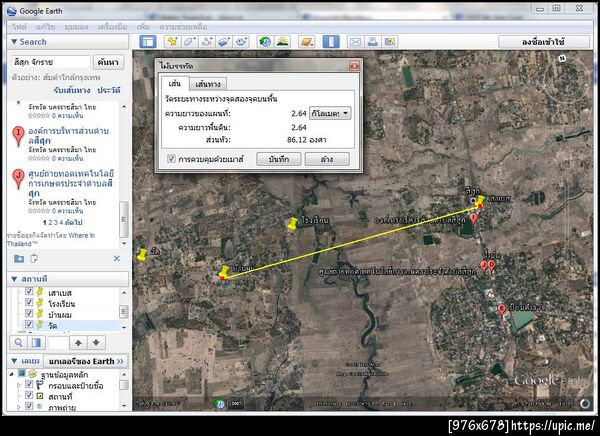Click the yellow pushpin at บ้านผม on the map
The width and height of the screenshot is (600, 436).
pos(224,272)
